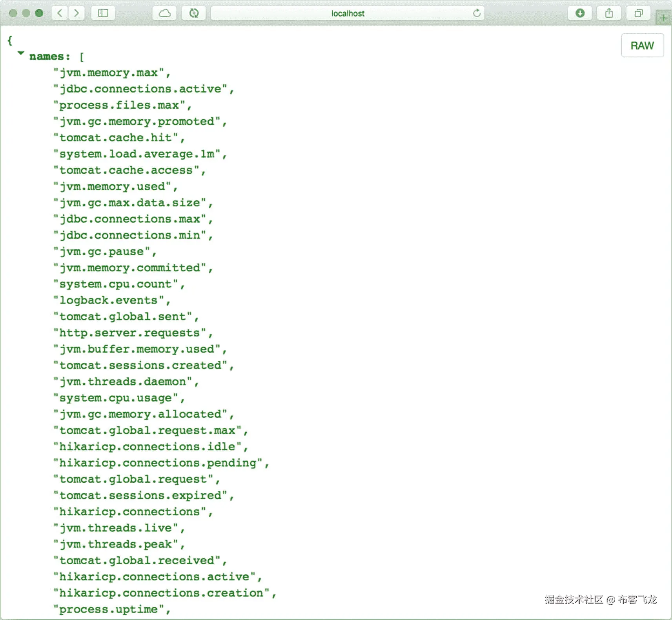Collapse the names array
Viewport: 672px width, 620px height.
[21, 53]
